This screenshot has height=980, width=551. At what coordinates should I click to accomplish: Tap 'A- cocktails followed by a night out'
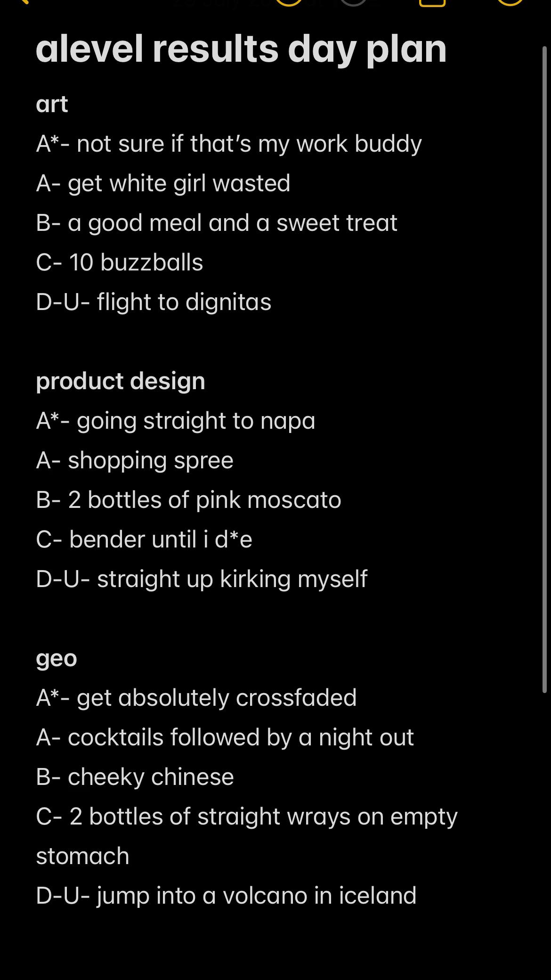click(225, 737)
